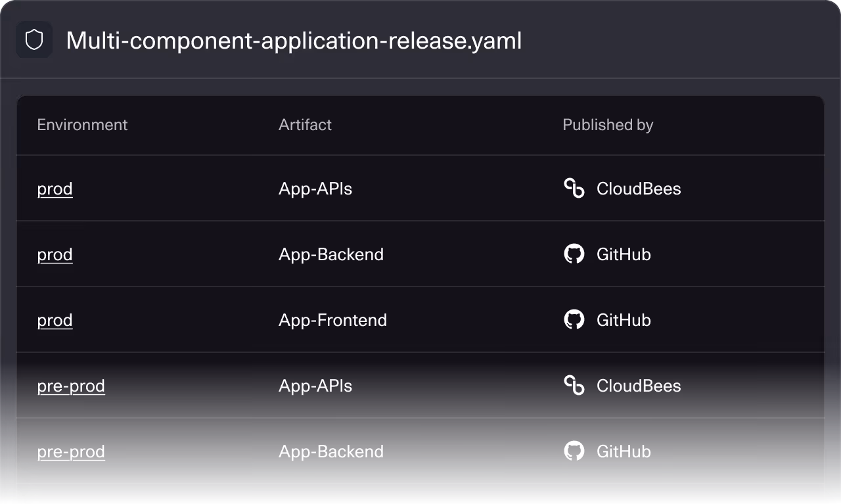This screenshot has width=841, height=504.
Task: Click the partially visible row at the table bottom
Action: [420, 494]
